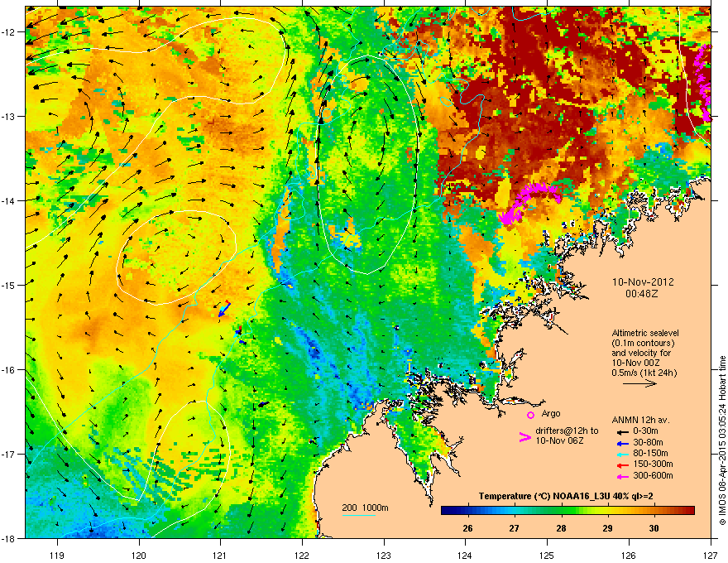Click the blue-red ANMN mooring arrow near 121
This screenshot has height=563, width=728.
coord(224,309)
